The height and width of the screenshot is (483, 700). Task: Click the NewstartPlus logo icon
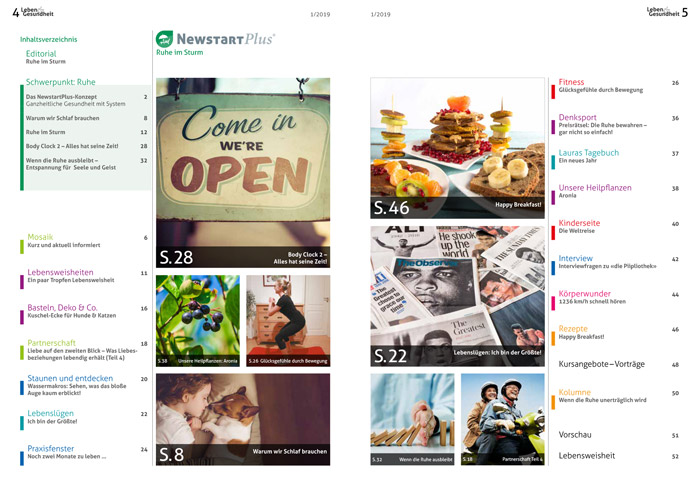(x=165, y=39)
